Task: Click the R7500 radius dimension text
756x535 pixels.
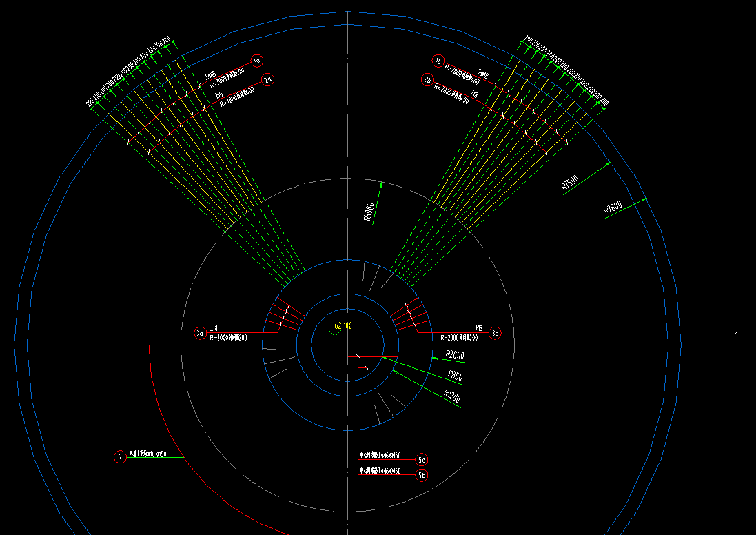Action: pyautogui.click(x=570, y=183)
